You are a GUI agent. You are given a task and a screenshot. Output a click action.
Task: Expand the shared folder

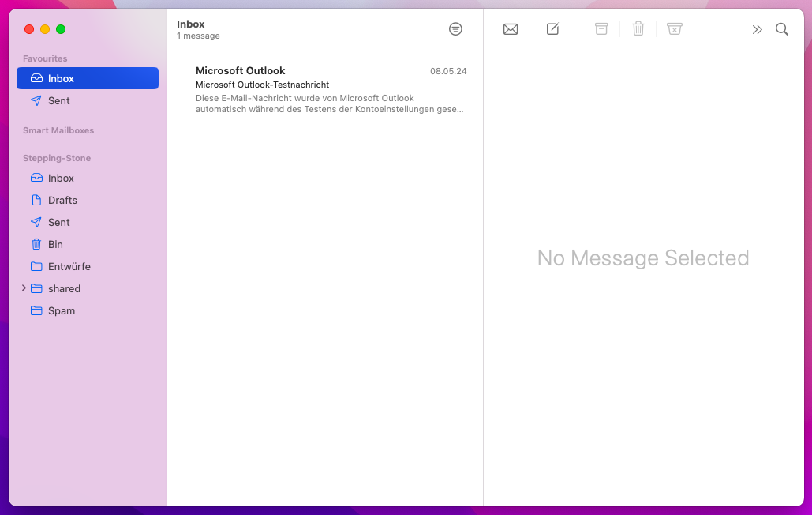(24, 288)
